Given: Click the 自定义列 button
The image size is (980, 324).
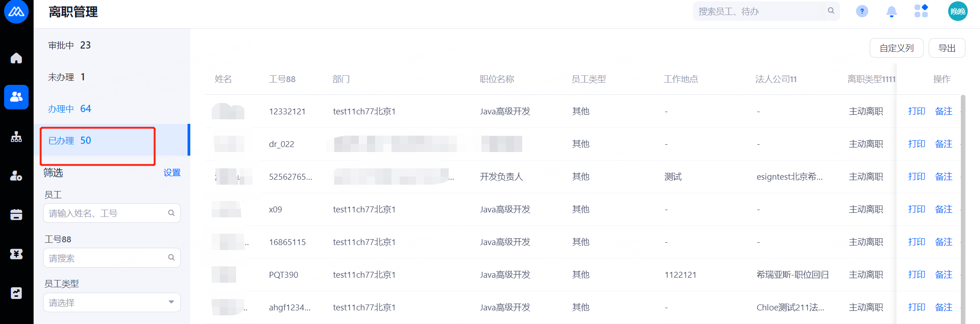Looking at the screenshot, I should click(x=896, y=48).
